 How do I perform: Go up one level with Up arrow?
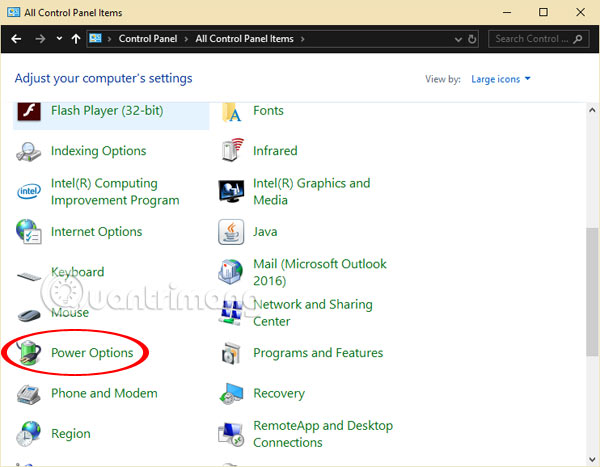point(76,39)
